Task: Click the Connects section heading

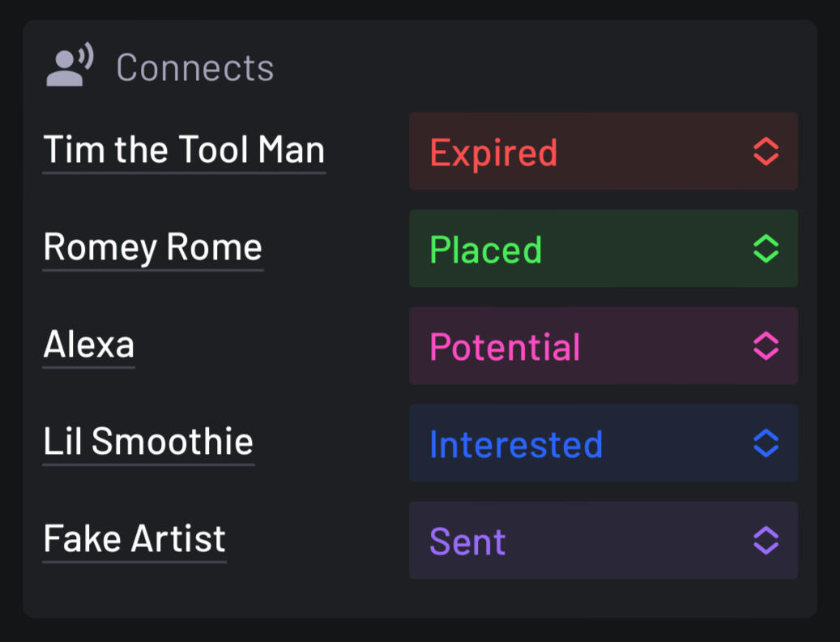Action: [x=194, y=68]
